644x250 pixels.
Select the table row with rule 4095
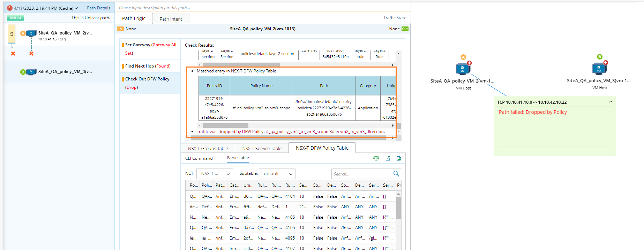(x=291, y=238)
